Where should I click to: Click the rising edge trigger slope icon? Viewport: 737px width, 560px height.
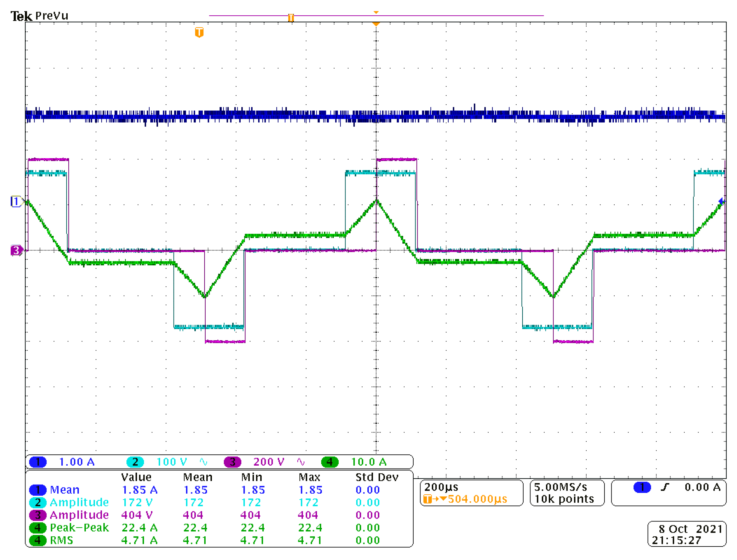[665, 487]
